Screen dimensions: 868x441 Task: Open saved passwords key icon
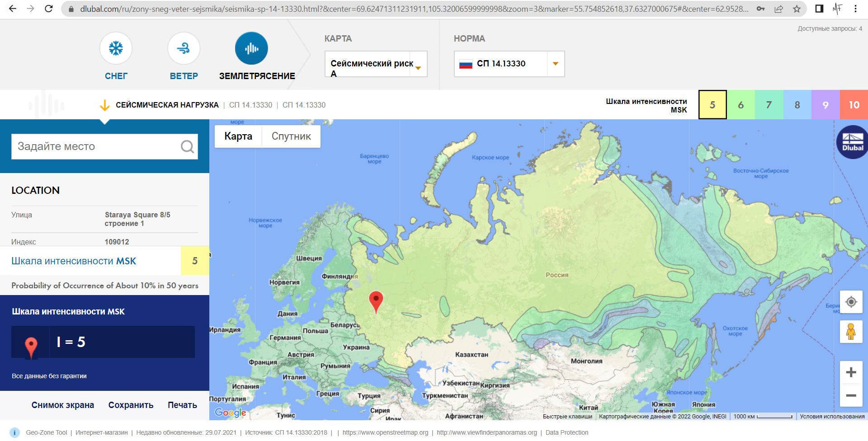point(761,9)
